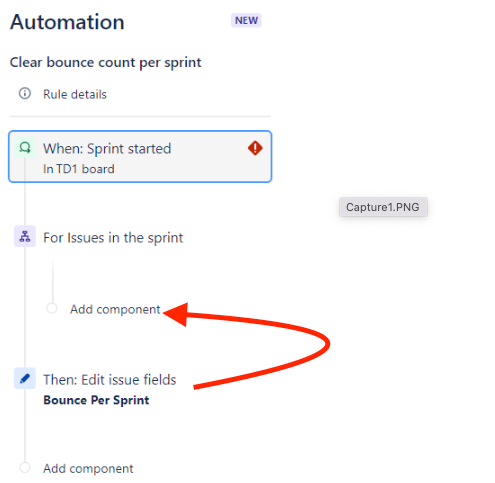Click the Sprint started trigger icon
The image size is (495, 483).
click(25, 147)
